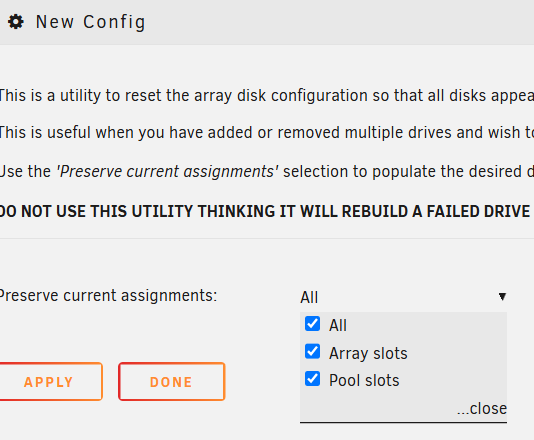
Task: Click the APPLY button
Action: pyautogui.click(x=50, y=381)
